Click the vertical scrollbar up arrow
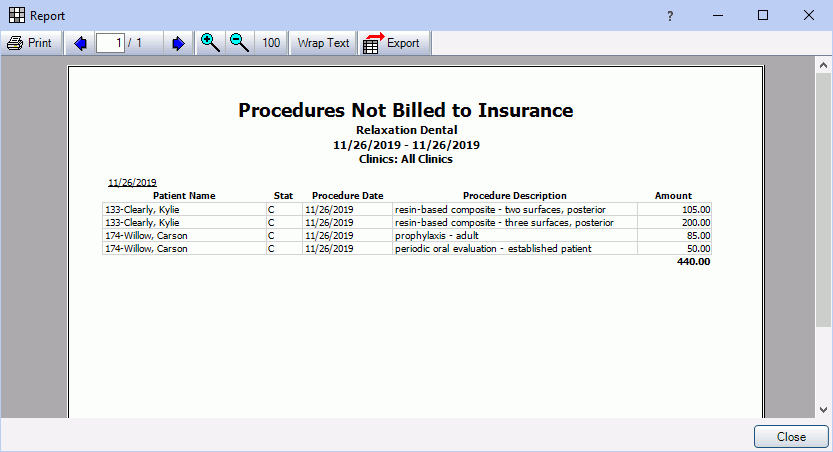This screenshot has width=833, height=452. click(823, 65)
